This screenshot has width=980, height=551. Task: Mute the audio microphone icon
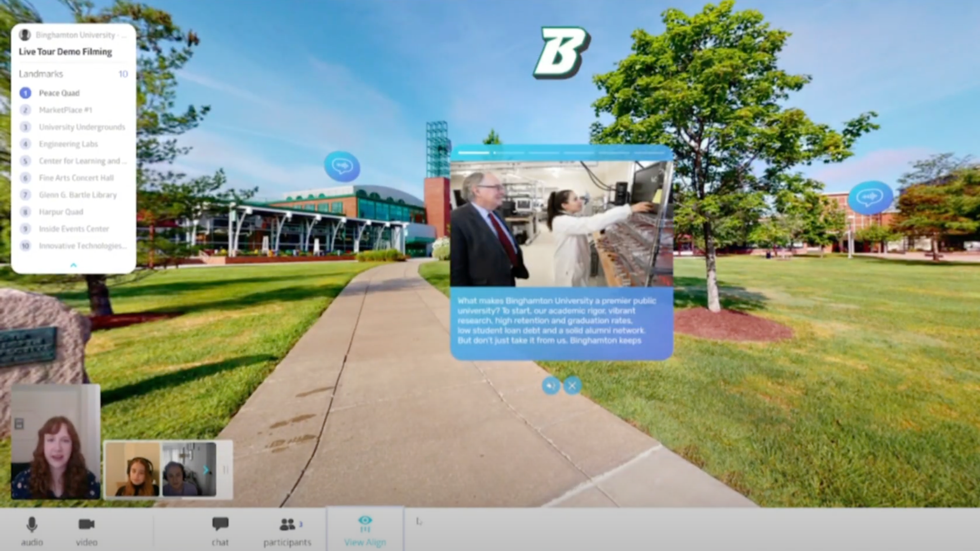32,525
